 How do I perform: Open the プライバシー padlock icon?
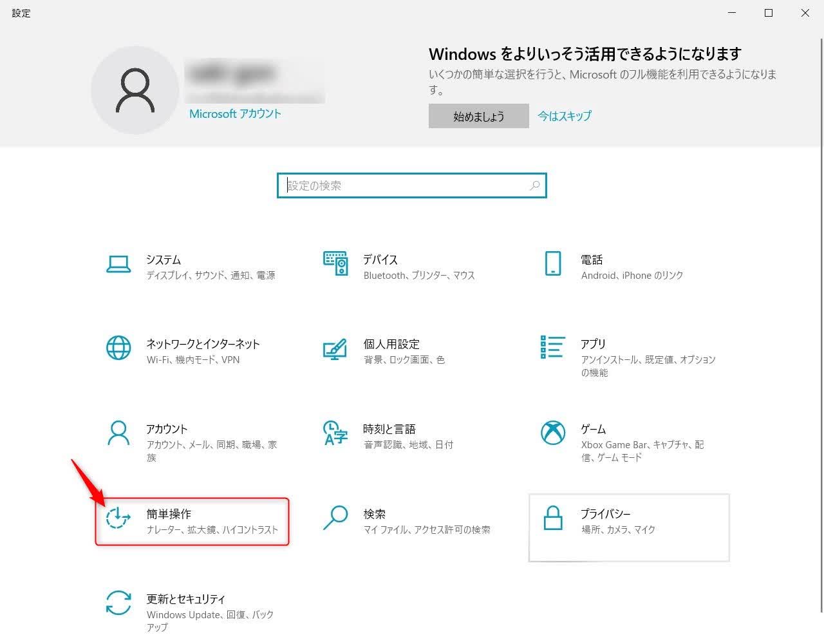[553, 518]
